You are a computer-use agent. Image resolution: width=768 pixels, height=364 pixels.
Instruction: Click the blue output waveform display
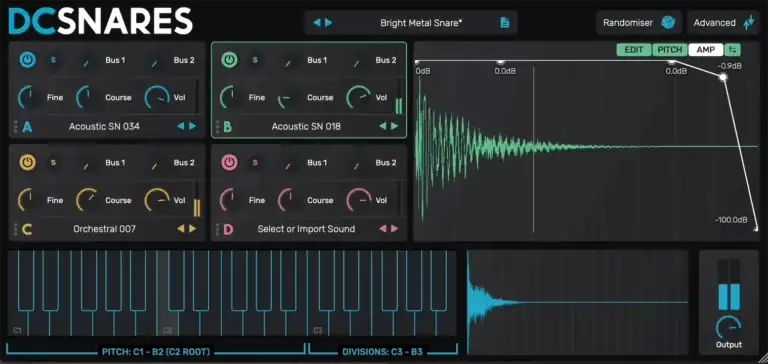point(577,302)
